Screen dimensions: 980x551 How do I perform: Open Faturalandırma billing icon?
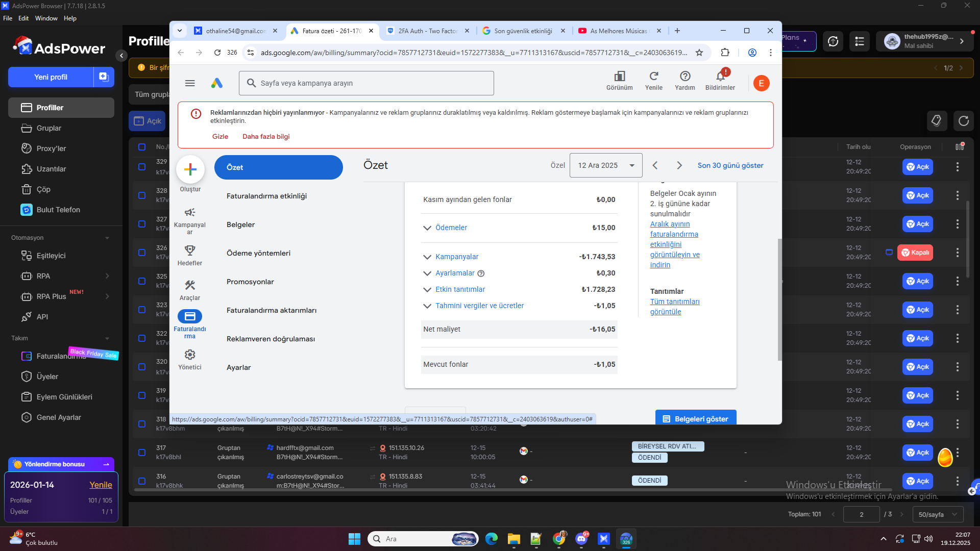[190, 316]
